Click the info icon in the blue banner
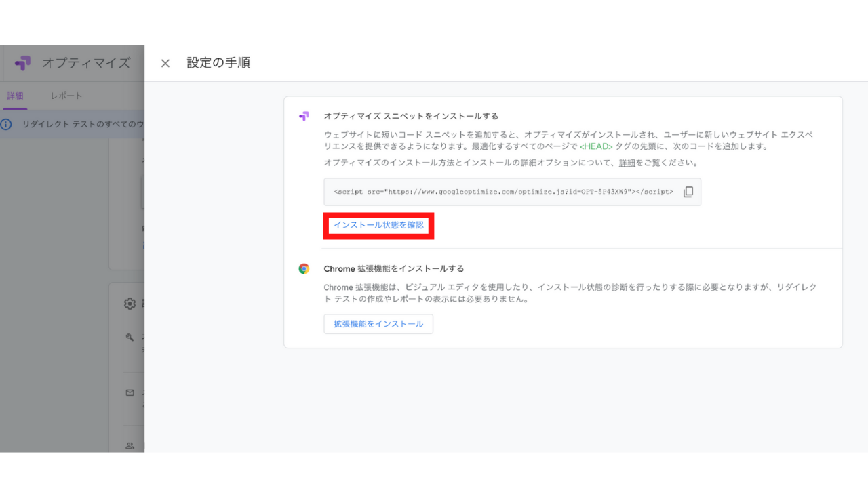 6,125
